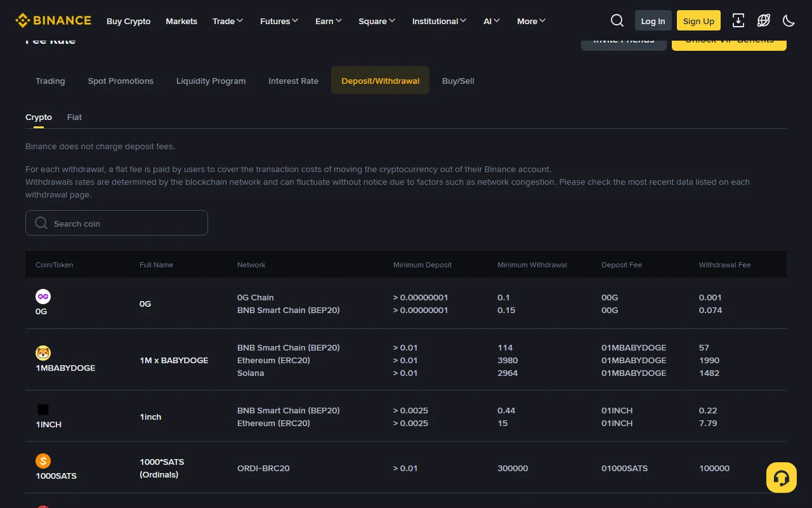Click the Minimum Withdrawal column header
Screen dimensions: 812x508
point(532,265)
